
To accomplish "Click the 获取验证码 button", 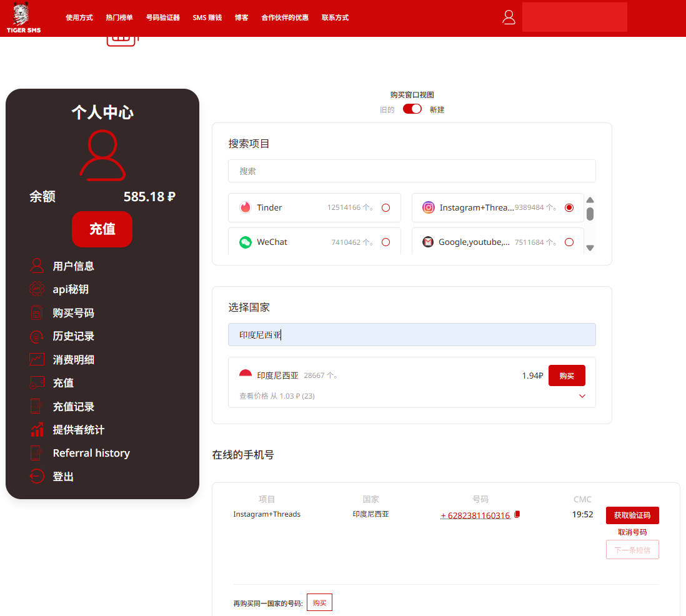I will click(x=632, y=515).
